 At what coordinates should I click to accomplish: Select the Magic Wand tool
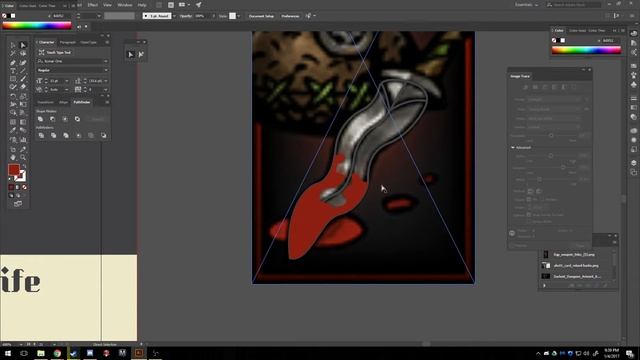pos(13,54)
